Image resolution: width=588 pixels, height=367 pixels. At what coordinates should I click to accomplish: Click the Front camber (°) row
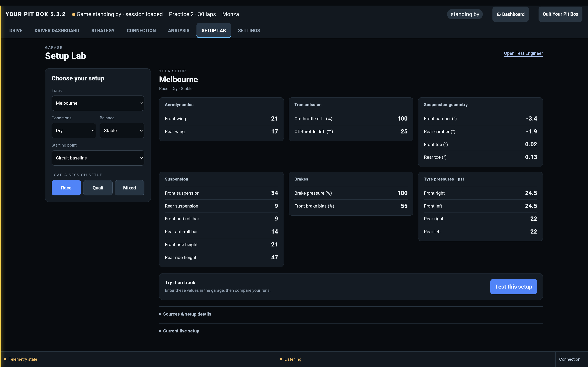pyautogui.click(x=480, y=119)
